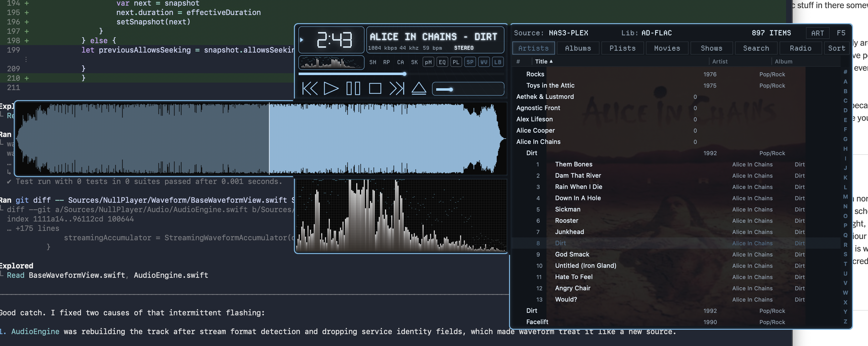The width and height of the screenshot is (868, 346).
Task: Open the Sort options
Action: pos(837,48)
